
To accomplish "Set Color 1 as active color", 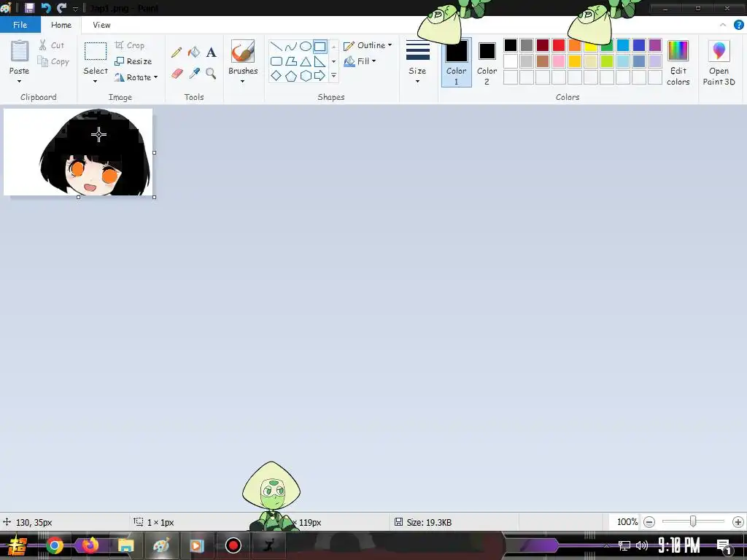I will pos(457,63).
